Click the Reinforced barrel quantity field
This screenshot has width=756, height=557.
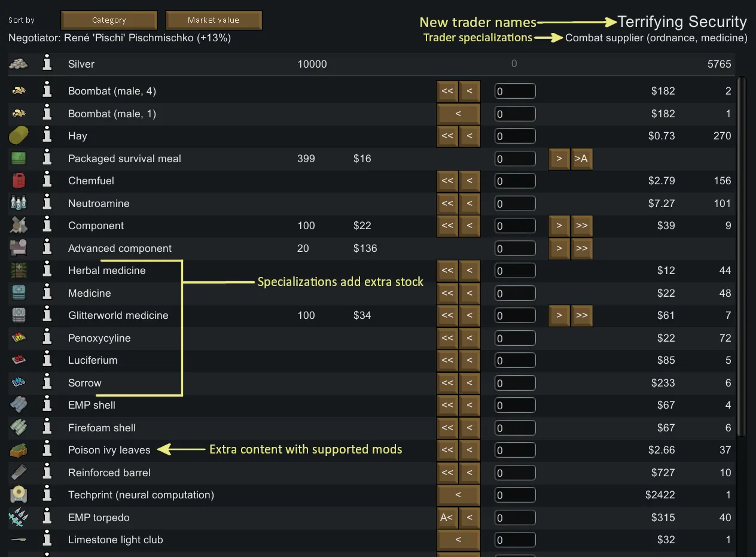(x=515, y=473)
